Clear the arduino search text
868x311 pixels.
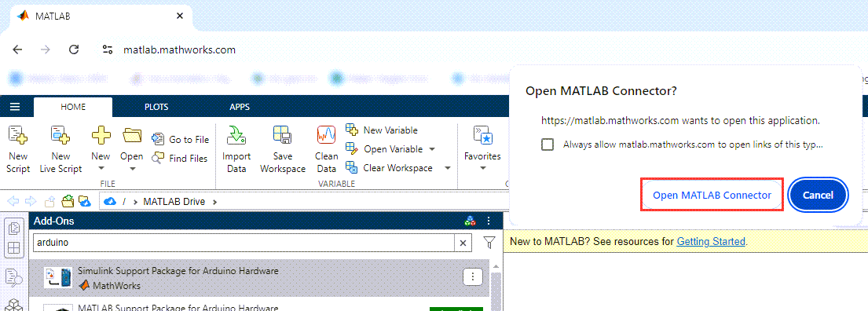click(463, 243)
